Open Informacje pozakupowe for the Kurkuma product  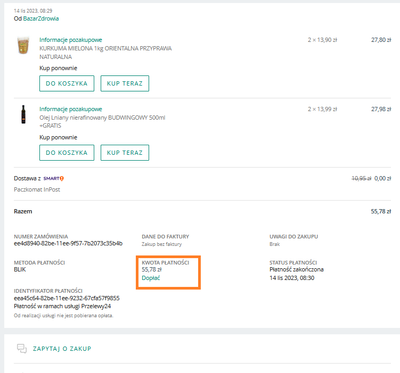click(x=71, y=40)
